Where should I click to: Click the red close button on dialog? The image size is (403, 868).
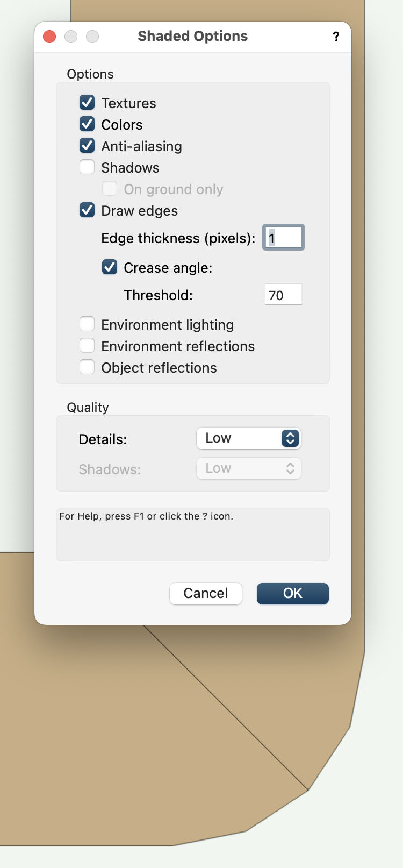pos(49,37)
